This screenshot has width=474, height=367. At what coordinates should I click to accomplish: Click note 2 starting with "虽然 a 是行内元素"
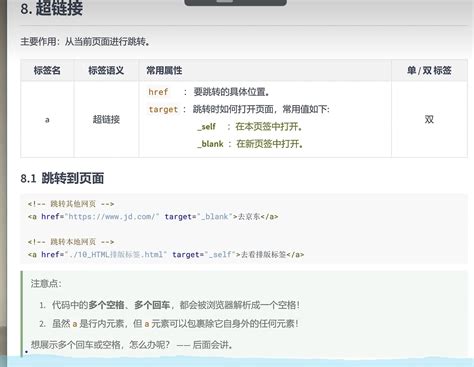(x=175, y=324)
